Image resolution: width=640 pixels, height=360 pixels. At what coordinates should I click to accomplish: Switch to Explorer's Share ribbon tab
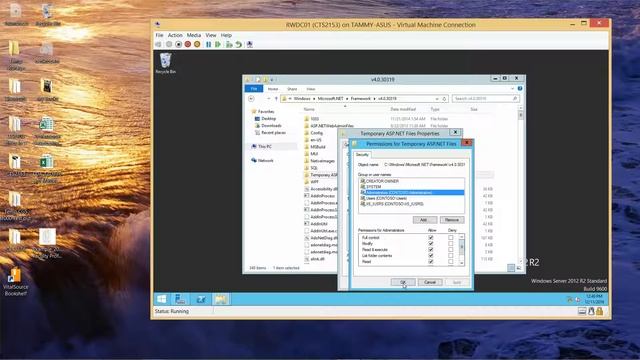pos(292,89)
